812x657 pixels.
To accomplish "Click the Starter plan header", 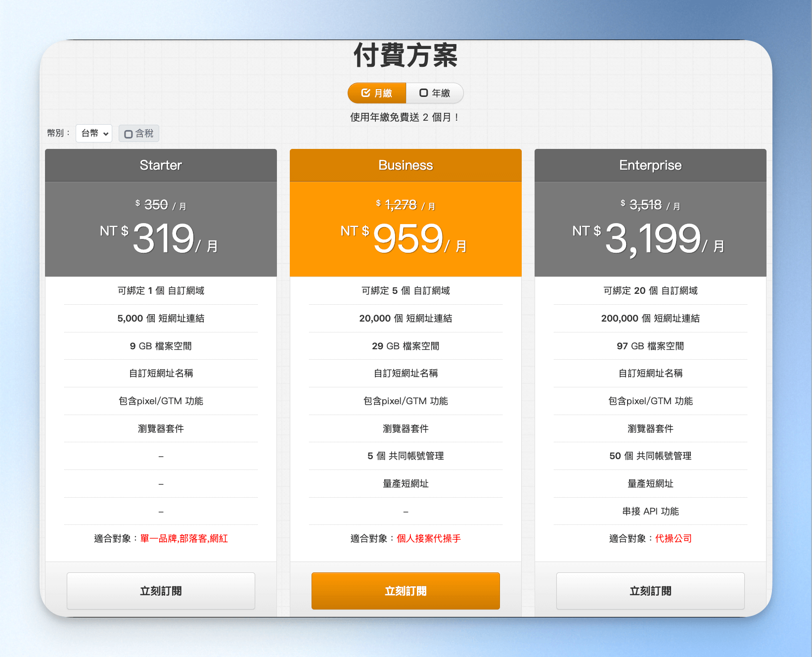I will pos(161,165).
